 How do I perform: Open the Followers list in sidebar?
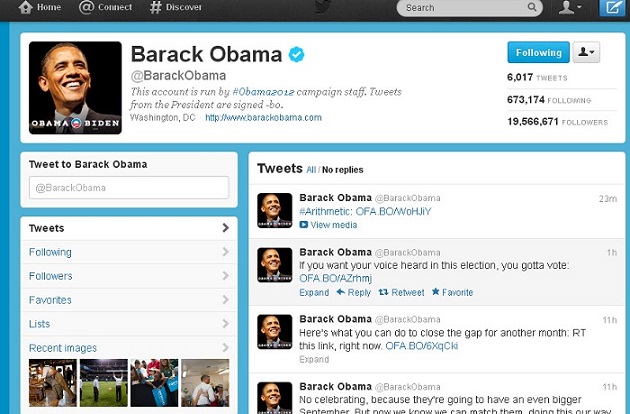click(x=129, y=276)
